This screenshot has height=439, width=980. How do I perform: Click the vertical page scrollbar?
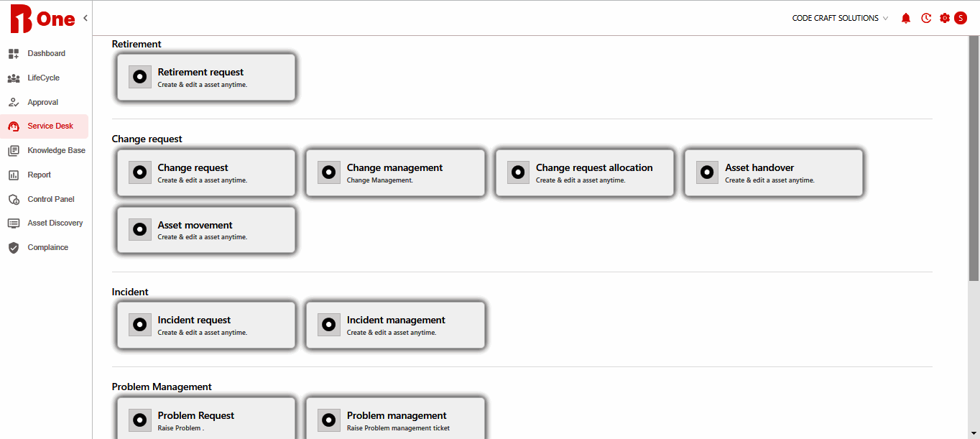[974, 158]
